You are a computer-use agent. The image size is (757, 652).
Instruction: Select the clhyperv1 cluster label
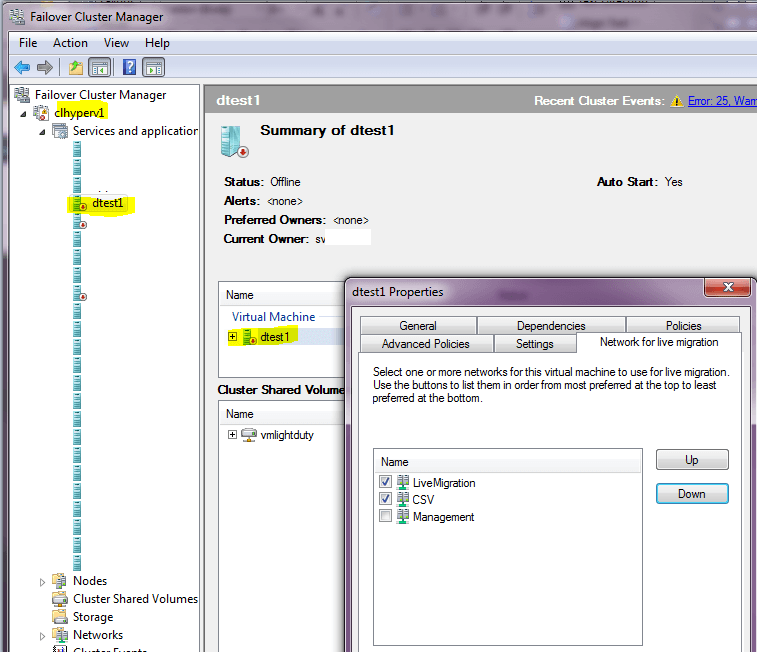(79, 112)
